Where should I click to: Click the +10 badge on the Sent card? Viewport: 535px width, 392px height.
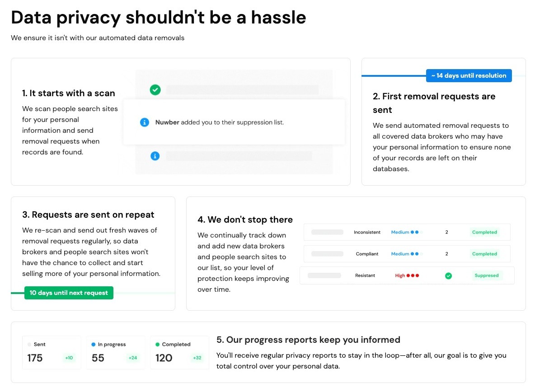pyautogui.click(x=69, y=358)
